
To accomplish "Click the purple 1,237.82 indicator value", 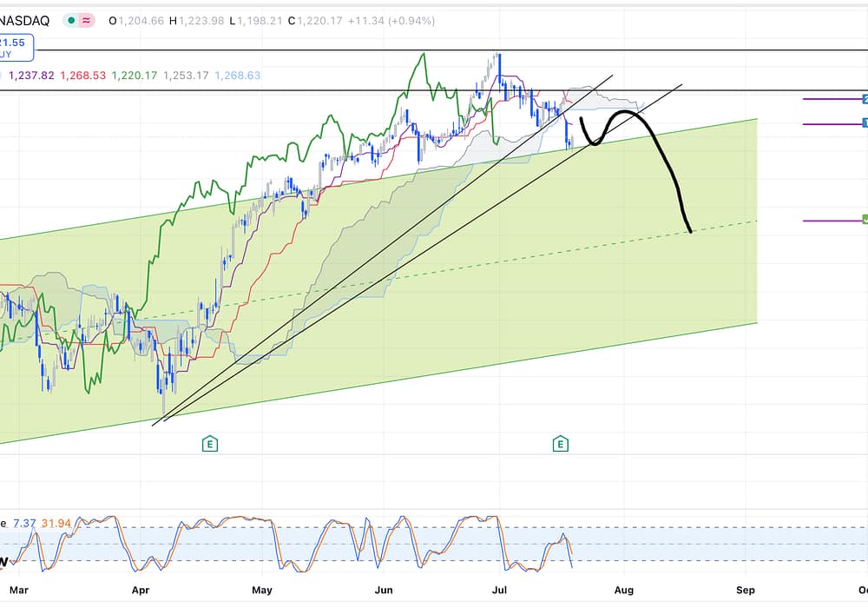I will [x=30, y=76].
